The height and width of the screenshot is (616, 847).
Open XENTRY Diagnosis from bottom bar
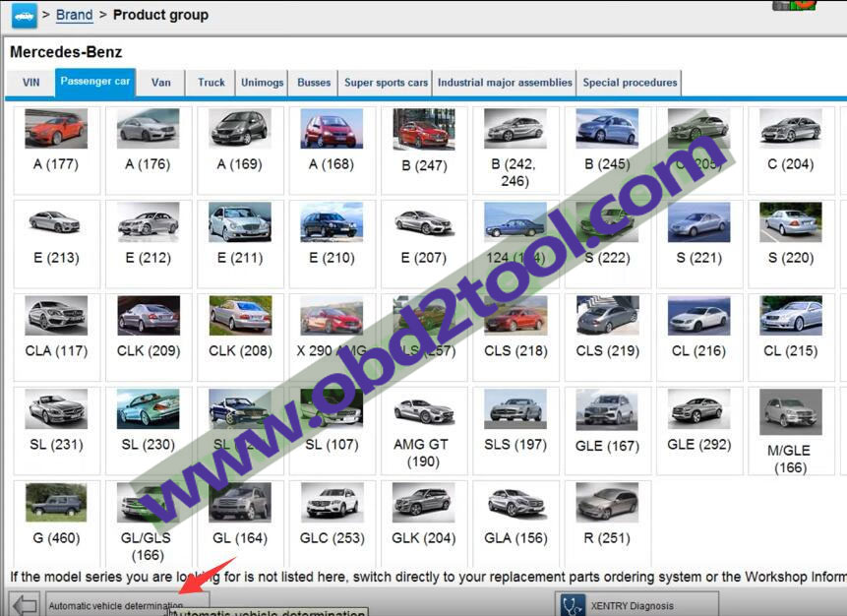pyautogui.click(x=636, y=604)
